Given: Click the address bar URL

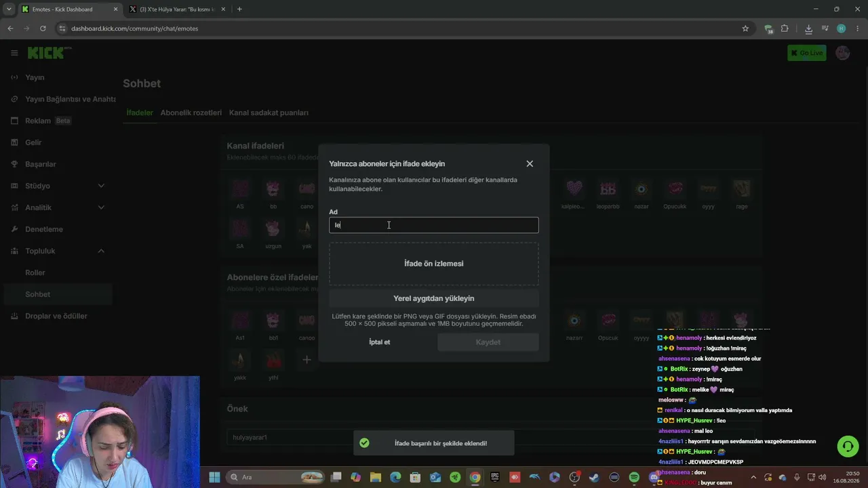Looking at the screenshot, I should coord(134,28).
